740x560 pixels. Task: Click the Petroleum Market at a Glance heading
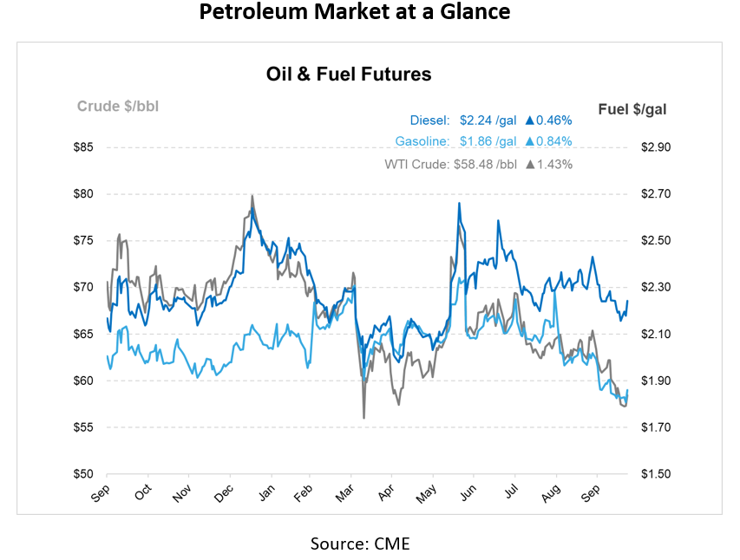tap(354, 13)
